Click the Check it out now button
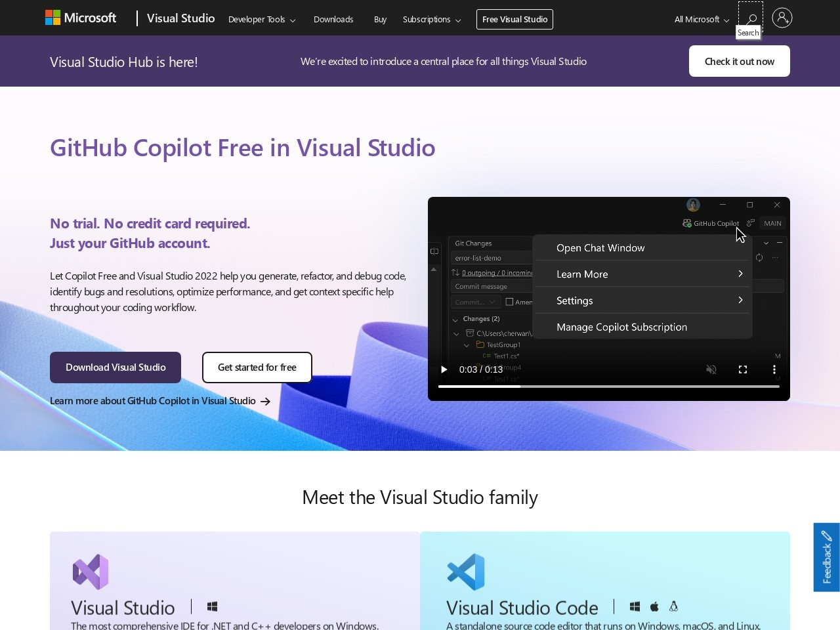Image resolution: width=840 pixels, height=630 pixels. coord(740,61)
